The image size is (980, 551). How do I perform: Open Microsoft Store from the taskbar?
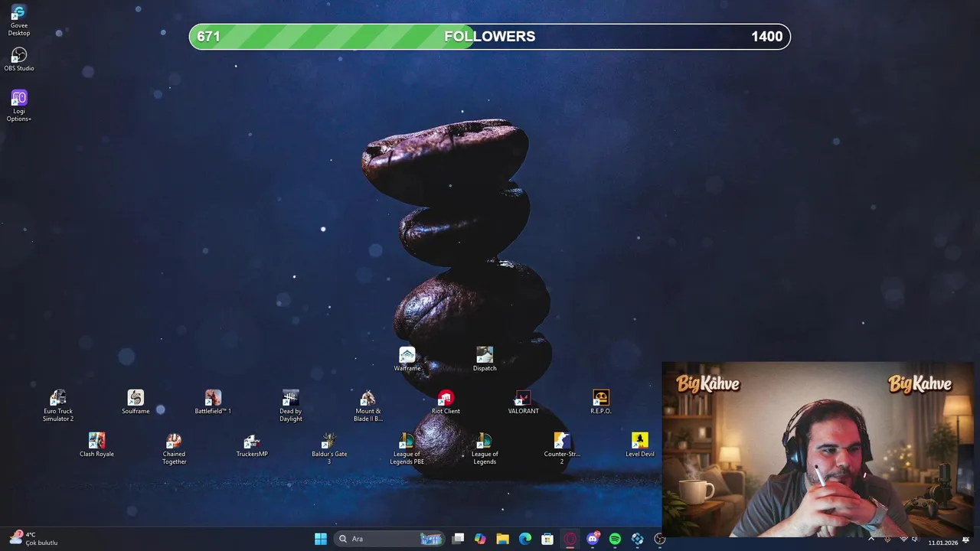point(547,539)
